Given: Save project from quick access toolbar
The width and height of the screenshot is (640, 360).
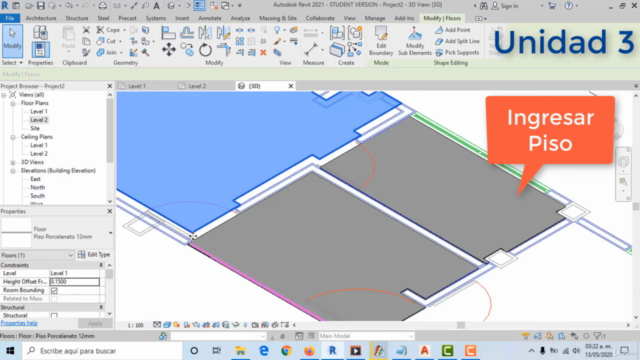Looking at the screenshot, I should (41, 6).
